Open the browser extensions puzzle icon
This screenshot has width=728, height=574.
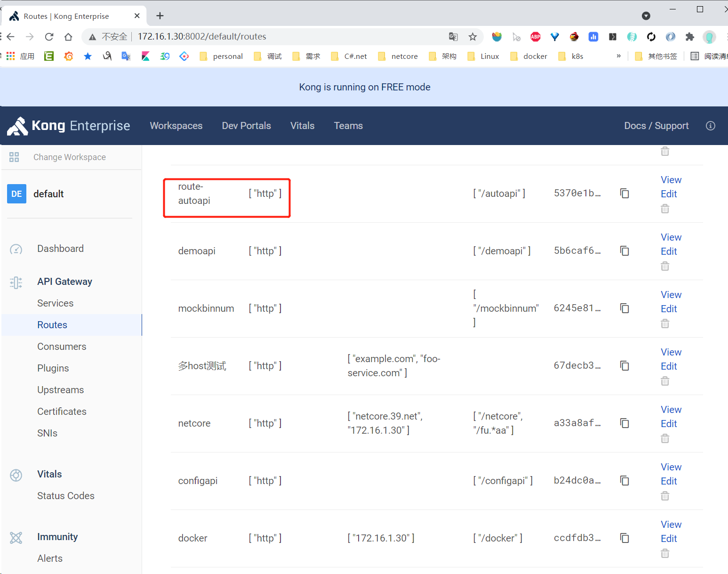[x=690, y=37]
